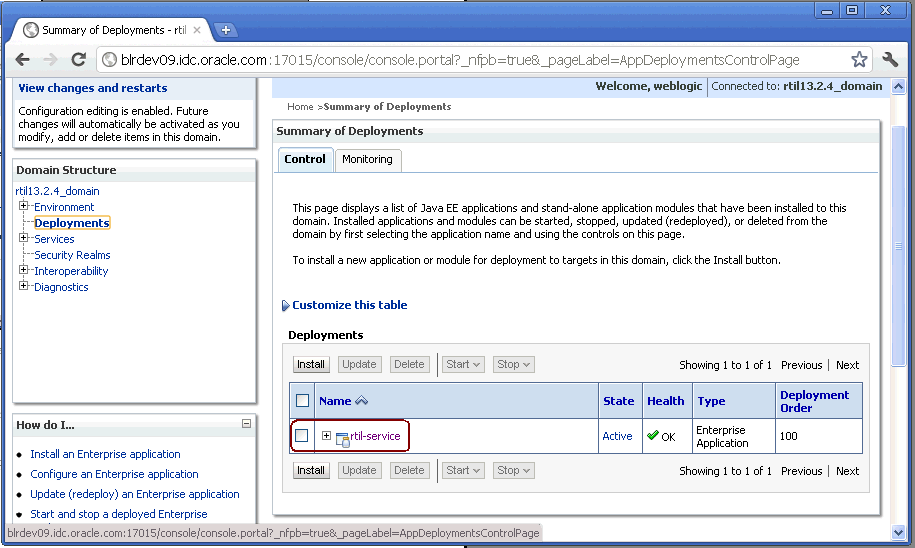Open Update (redeploy) an Enterprise application help

[x=135, y=494]
